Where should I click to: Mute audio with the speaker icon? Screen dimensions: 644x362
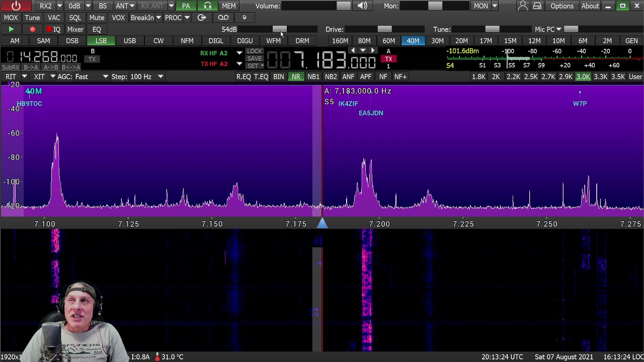click(x=362, y=6)
